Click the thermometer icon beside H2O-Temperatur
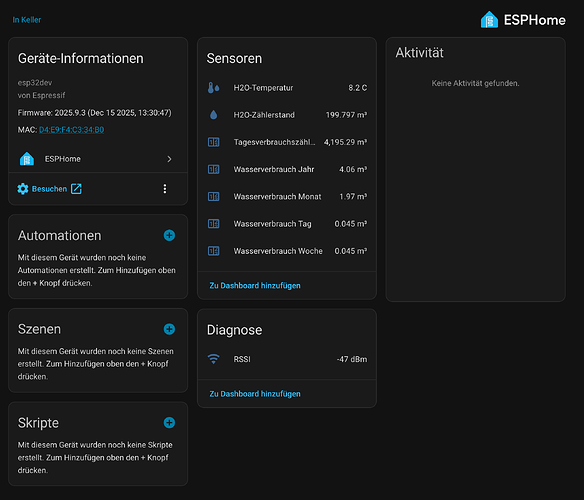This screenshot has width=584, height=500. 213,88
